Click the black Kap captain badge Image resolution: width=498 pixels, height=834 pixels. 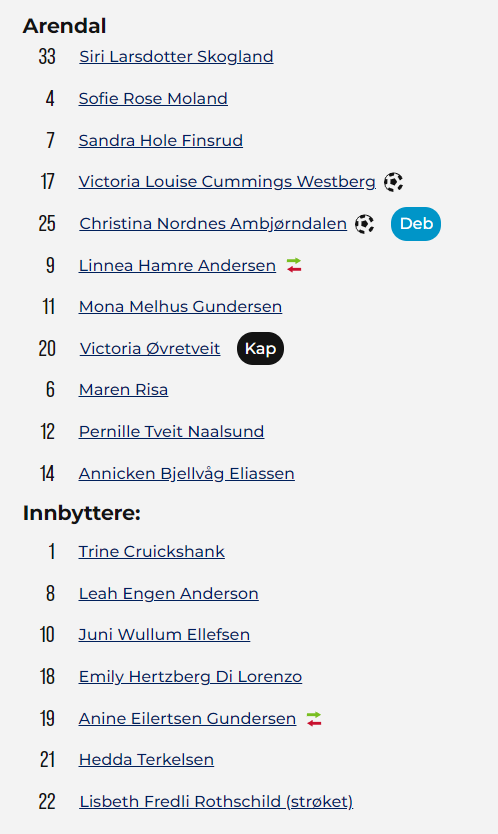[x=260, y=349]
